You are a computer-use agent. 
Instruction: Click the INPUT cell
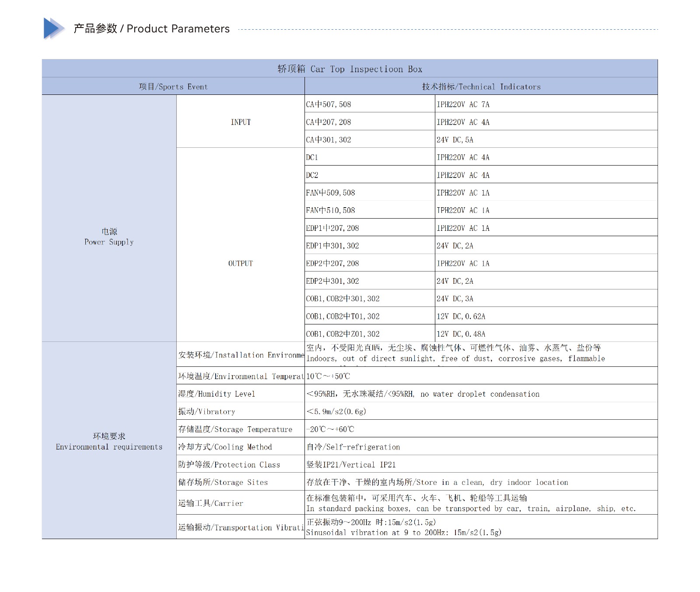pos(241,122)
